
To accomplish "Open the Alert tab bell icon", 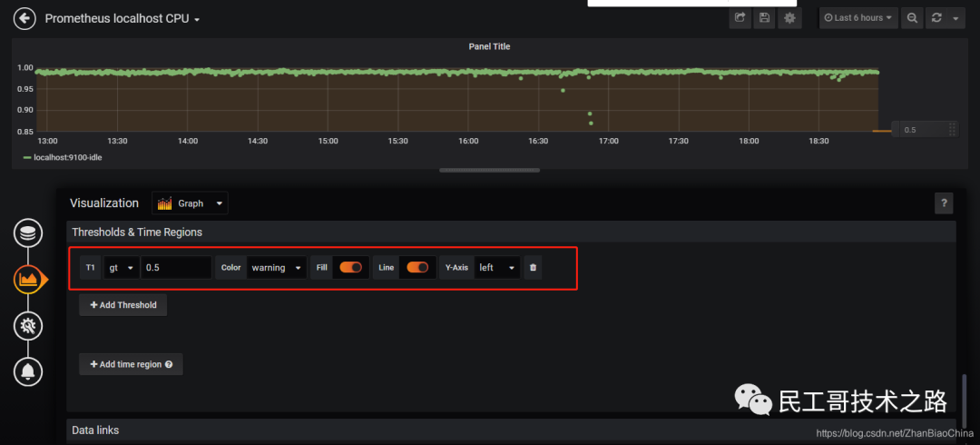I will pyautogui.click(x=28, y=371).
